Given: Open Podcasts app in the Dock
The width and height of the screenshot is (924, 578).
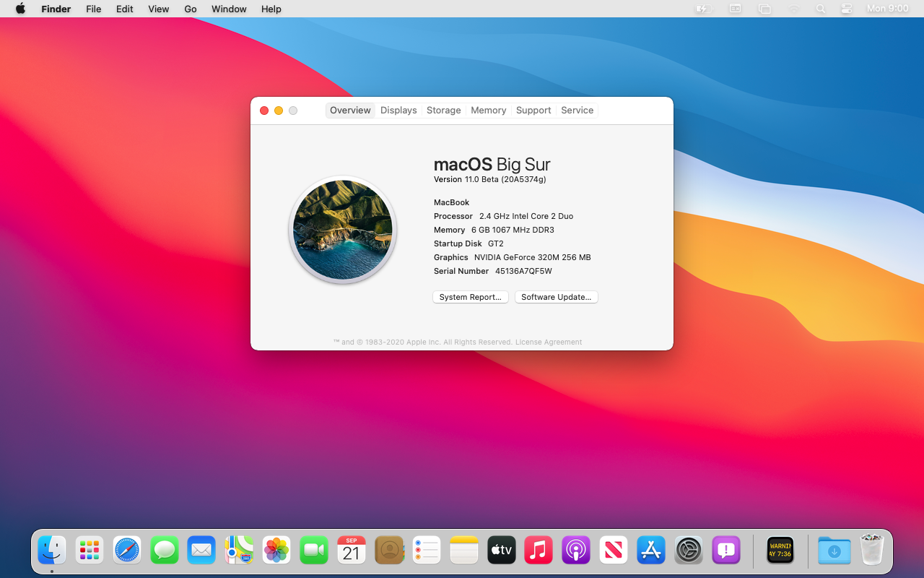Looking at the screenshot, I should tap(576, 551).
